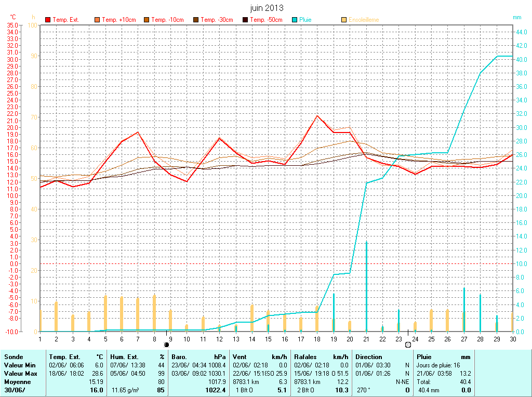This screenshot has width=532, height=397.
Task: Select the Sonde column header
Action: pyautogui.click(x=14, y=357)
